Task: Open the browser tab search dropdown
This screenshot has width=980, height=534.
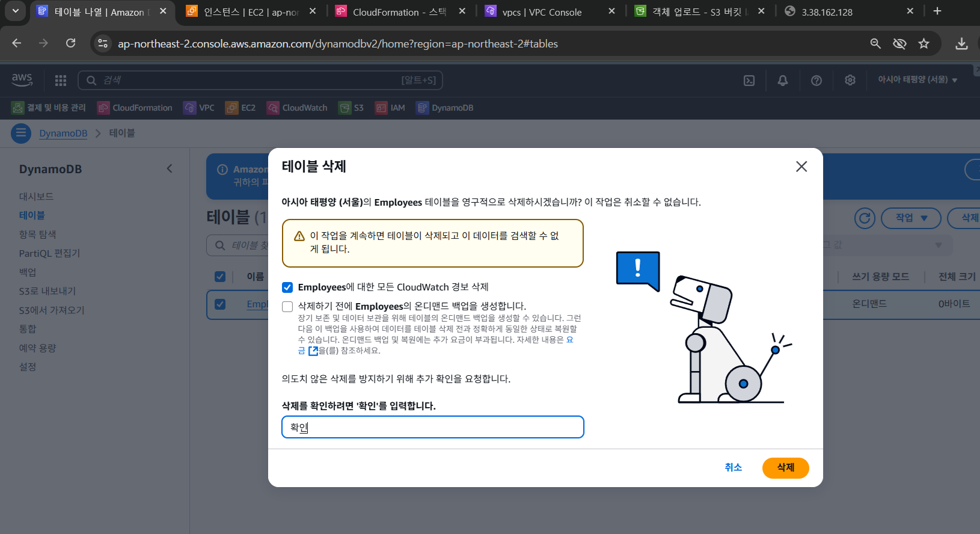Action: click(15, 11)
